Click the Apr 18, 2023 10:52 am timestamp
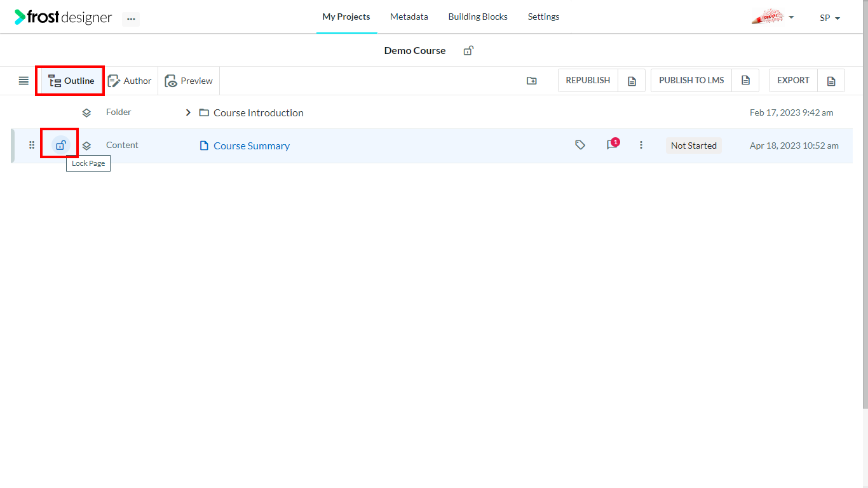Image resolution: width=868 pixels, height=488 pixels. 794,146
